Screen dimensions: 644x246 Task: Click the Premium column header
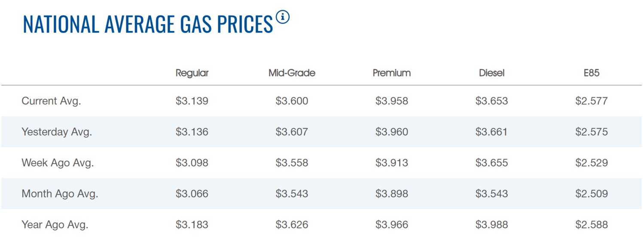[392, 73]
